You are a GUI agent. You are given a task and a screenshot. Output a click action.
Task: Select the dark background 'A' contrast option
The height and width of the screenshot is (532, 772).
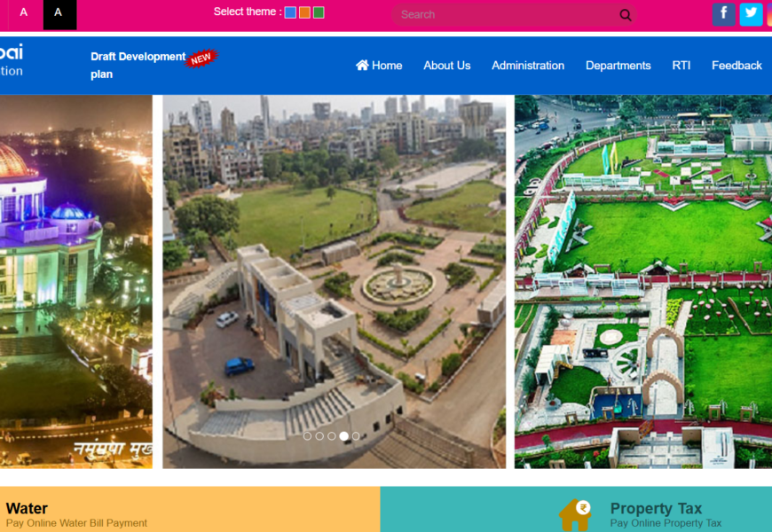(59, 13)
